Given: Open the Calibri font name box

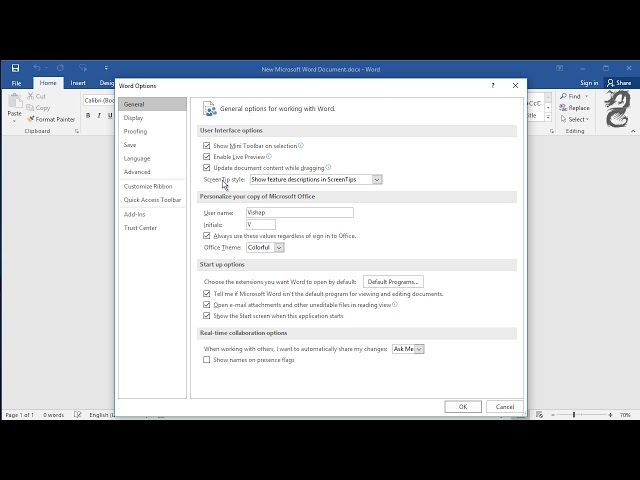Looking at the screenshot, I should click(x=99, y=100).
